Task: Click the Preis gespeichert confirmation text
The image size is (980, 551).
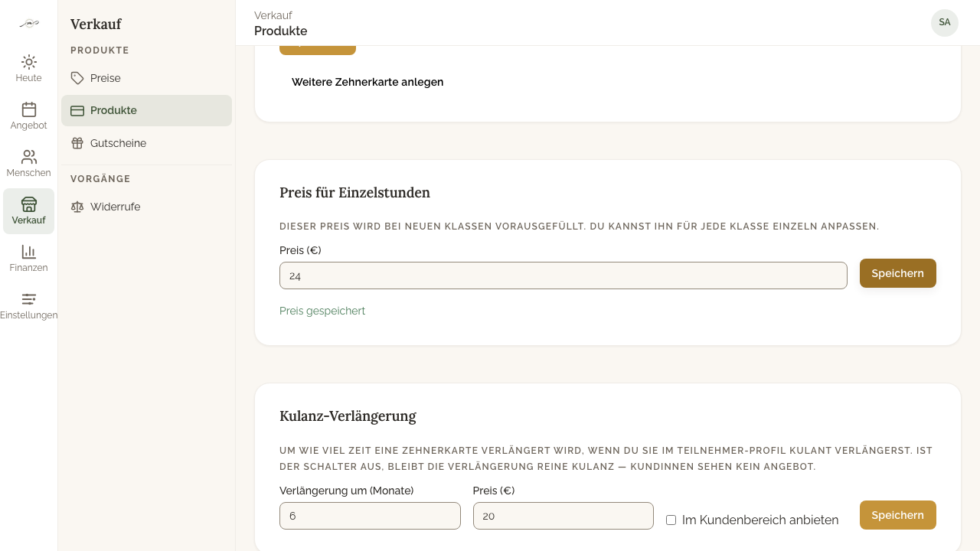Action: pyautogui.click(x=322, y=311)
